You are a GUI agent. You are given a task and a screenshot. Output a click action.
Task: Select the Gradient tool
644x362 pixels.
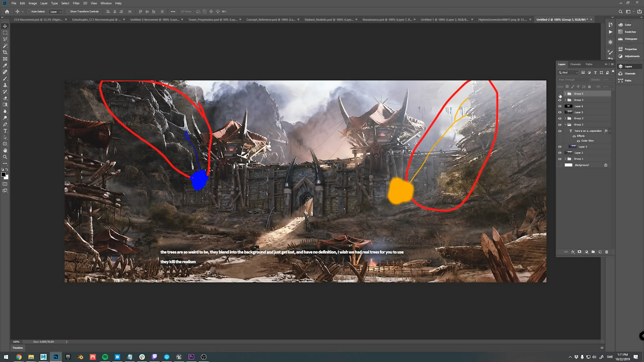(x=5, y=105)
